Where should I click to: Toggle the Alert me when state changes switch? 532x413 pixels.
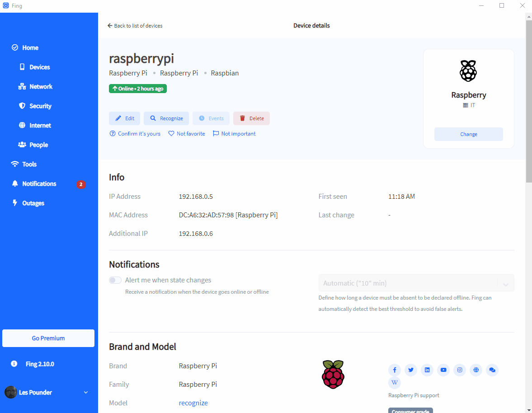coord(115,280)
